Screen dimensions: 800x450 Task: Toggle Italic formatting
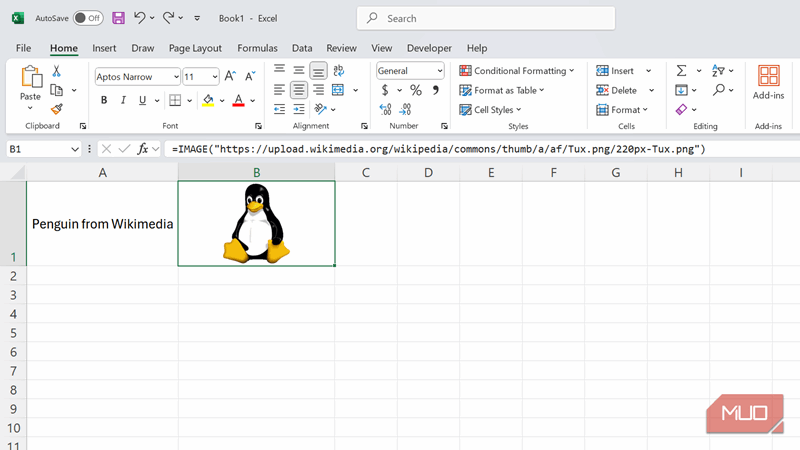click(x=124, y=100)
